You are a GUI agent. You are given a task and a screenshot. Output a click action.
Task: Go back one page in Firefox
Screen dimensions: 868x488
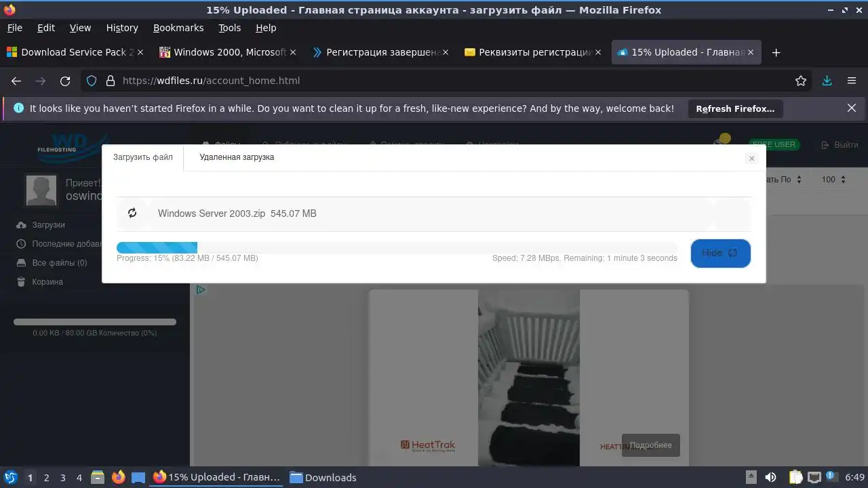[x=17, y=81]
